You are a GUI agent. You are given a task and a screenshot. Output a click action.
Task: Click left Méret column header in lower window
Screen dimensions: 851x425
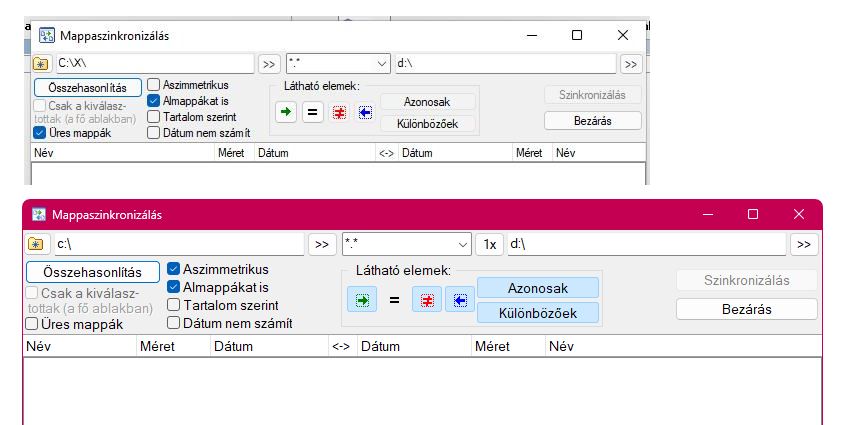tap(173, 346)
